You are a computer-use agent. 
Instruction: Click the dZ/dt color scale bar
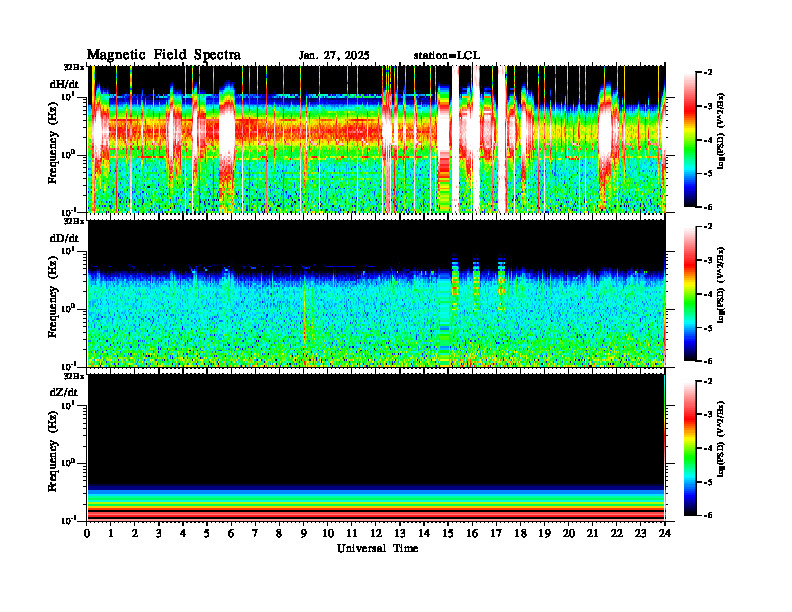[x=690, y=448]
